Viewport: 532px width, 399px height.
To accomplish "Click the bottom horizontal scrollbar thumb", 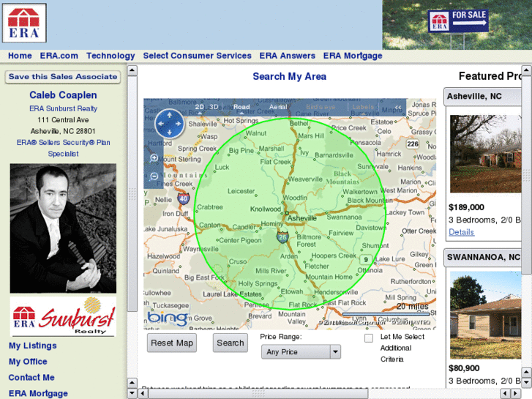I will pos(258,394).
